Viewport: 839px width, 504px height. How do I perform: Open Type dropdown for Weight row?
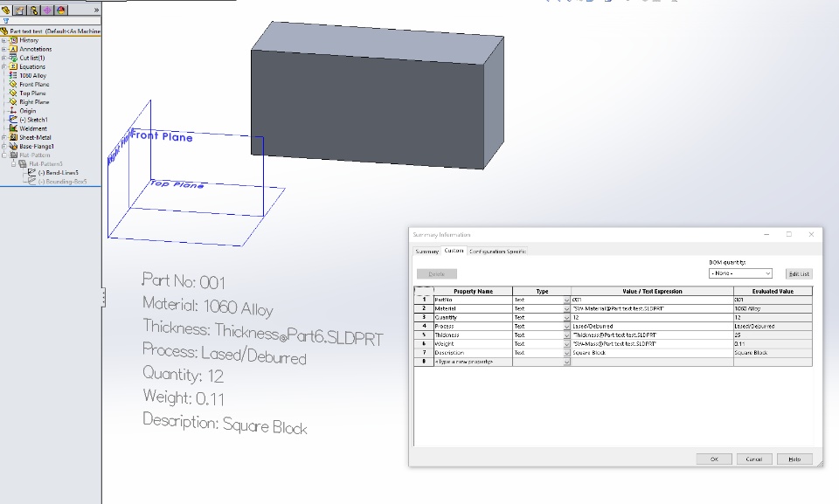click(566, 344)
